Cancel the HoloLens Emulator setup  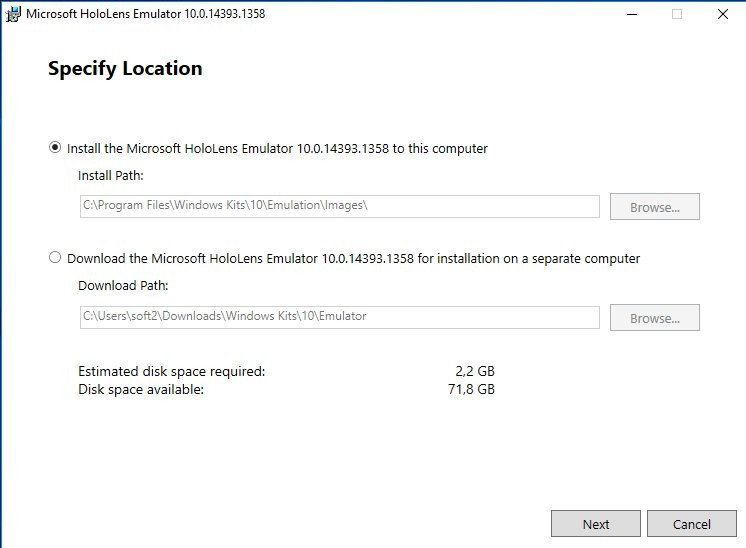[692, 524]
